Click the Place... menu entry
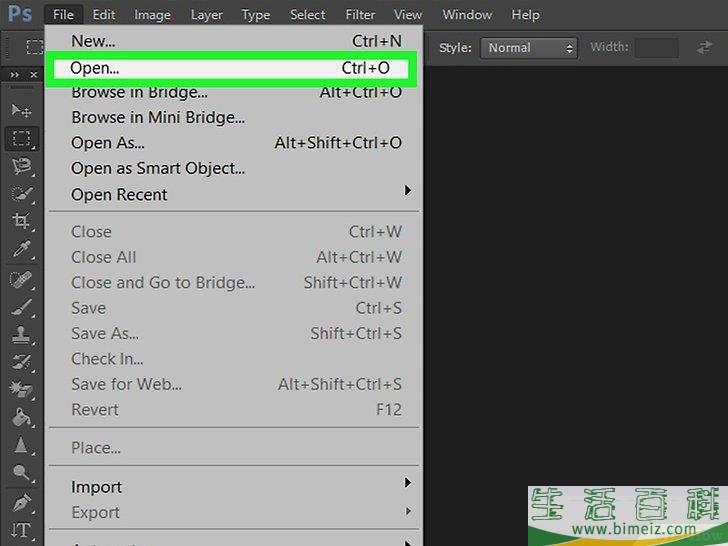This screenshot has height=546, width=728. [236, 448]
